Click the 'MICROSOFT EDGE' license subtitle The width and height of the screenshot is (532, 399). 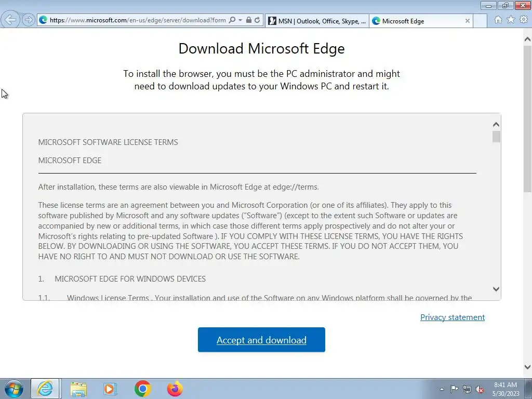(70, 160)
